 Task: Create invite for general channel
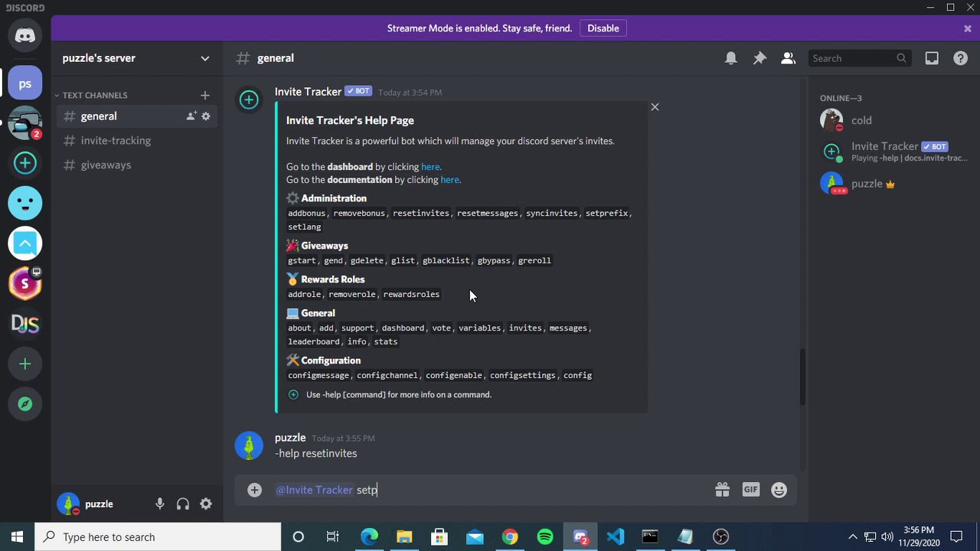point(191,116)
